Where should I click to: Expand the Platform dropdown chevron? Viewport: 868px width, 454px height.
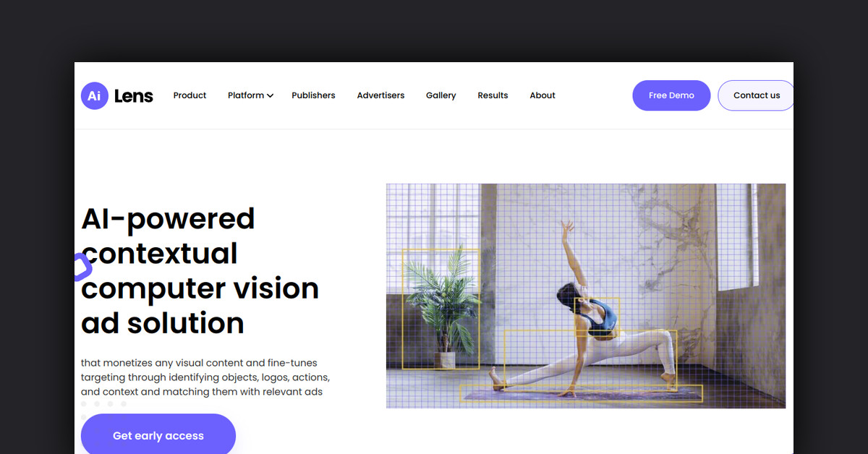(x=270, y=95)
